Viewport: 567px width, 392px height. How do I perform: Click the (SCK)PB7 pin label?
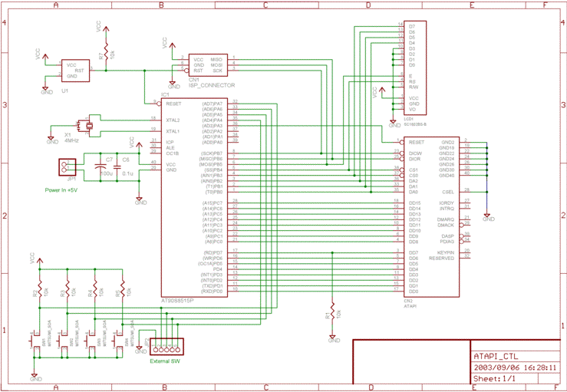[x=210, y=153]
